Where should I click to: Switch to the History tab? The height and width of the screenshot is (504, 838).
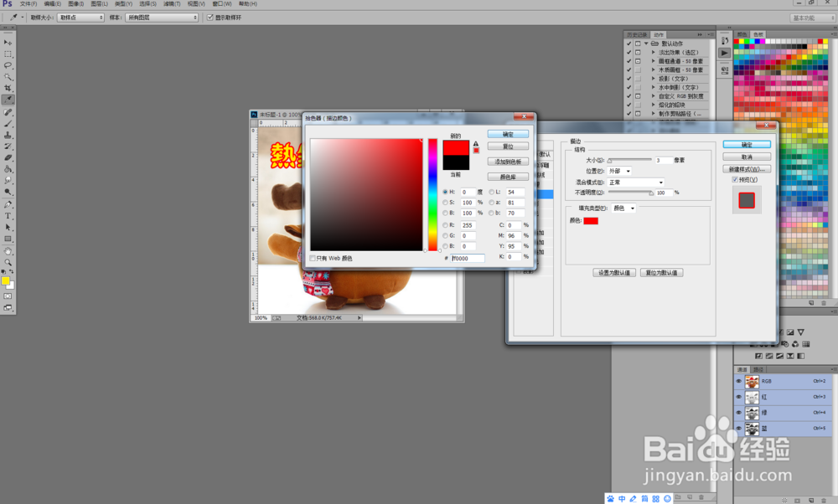tap(637, 34)
